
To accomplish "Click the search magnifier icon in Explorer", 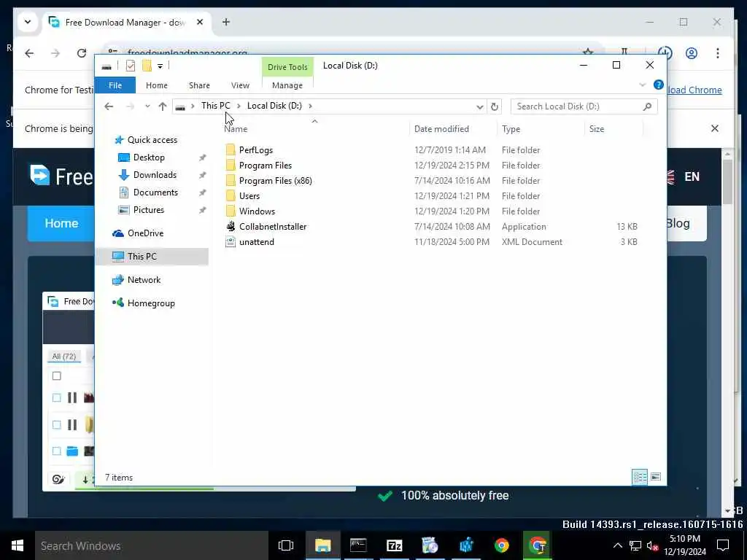I will tap(647, 106).
